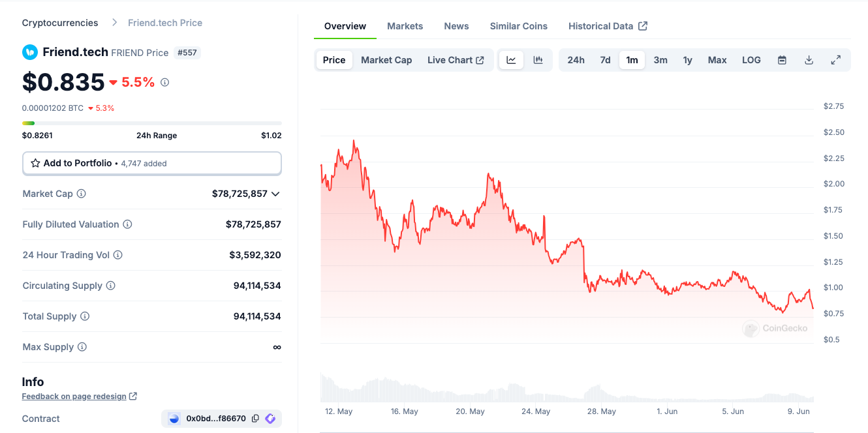Click the 9. Jun date axis label

(799, 411)
